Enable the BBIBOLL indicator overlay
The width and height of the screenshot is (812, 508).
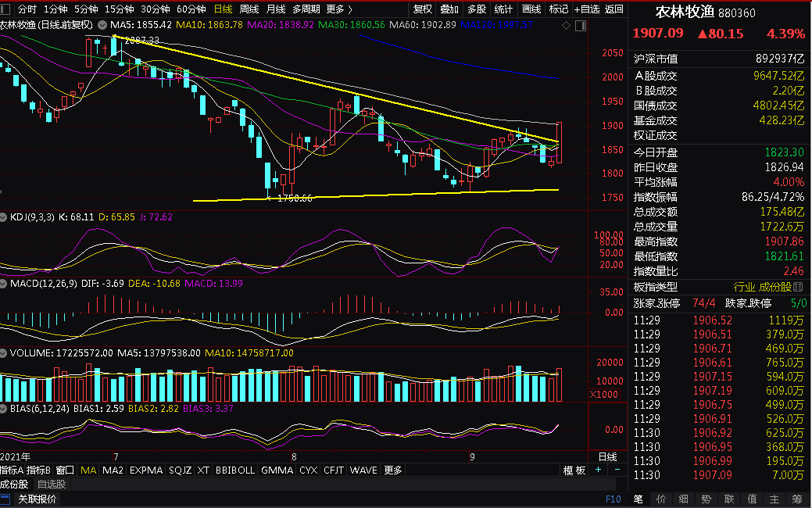pyautogui.click(x=234, y=470)
